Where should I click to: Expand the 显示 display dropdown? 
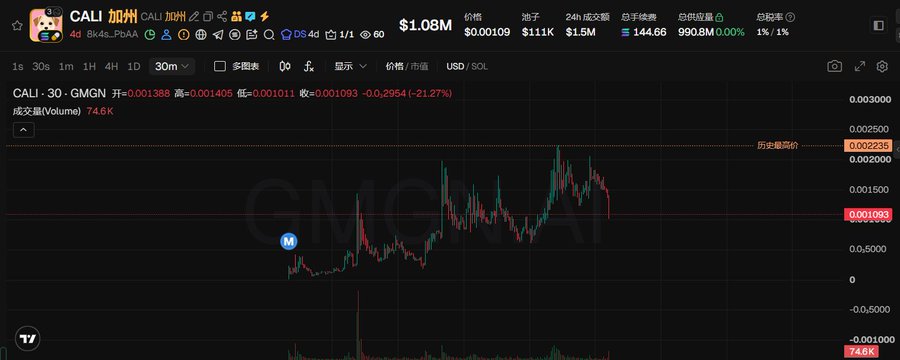pyautogui.click(x=350, y=67)
